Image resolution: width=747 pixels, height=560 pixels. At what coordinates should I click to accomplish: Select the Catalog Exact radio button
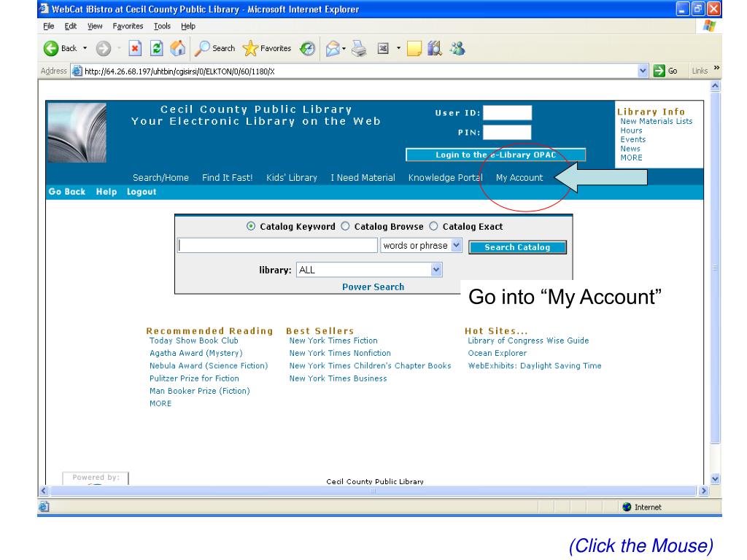433,226
